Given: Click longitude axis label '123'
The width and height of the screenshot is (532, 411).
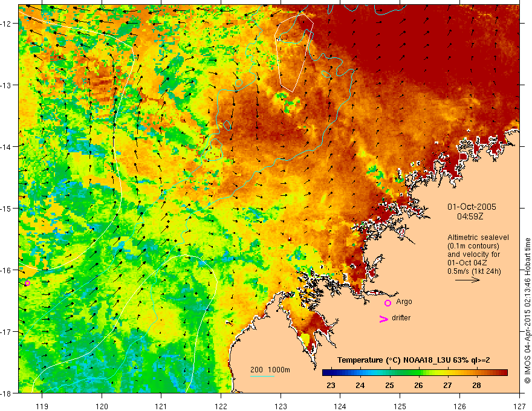Looking at the screenshot, I should [x=281, y=406].
